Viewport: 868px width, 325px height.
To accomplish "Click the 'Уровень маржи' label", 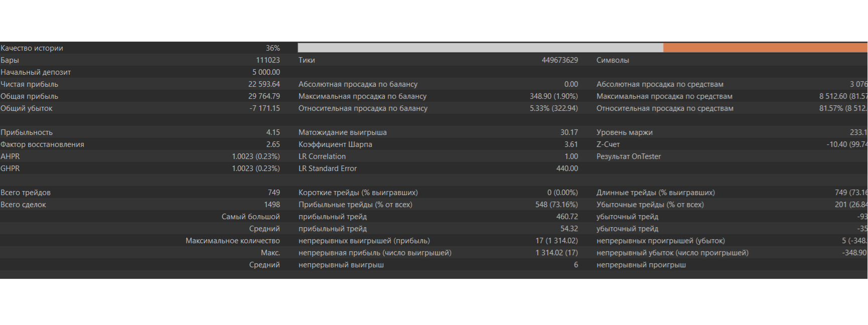I will 625,132.
